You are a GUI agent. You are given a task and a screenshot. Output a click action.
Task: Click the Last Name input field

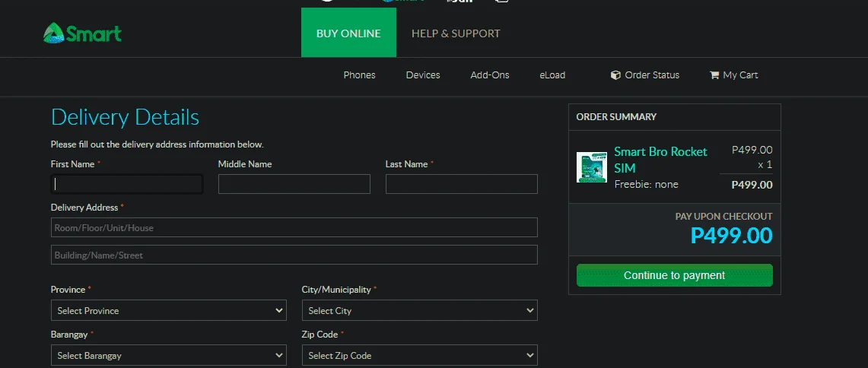click(x=461, y=184)
